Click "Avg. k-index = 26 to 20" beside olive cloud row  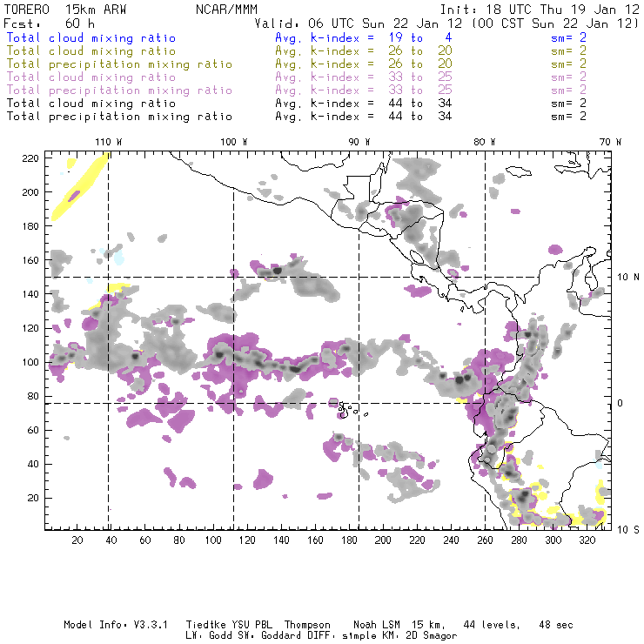pos(364,51)
